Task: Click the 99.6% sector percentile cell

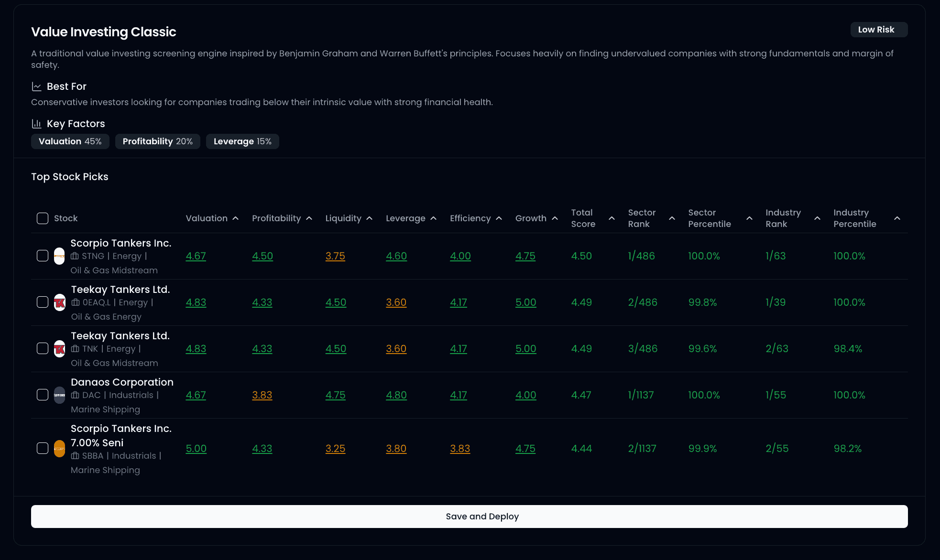Action: click(x=703, y=349)
